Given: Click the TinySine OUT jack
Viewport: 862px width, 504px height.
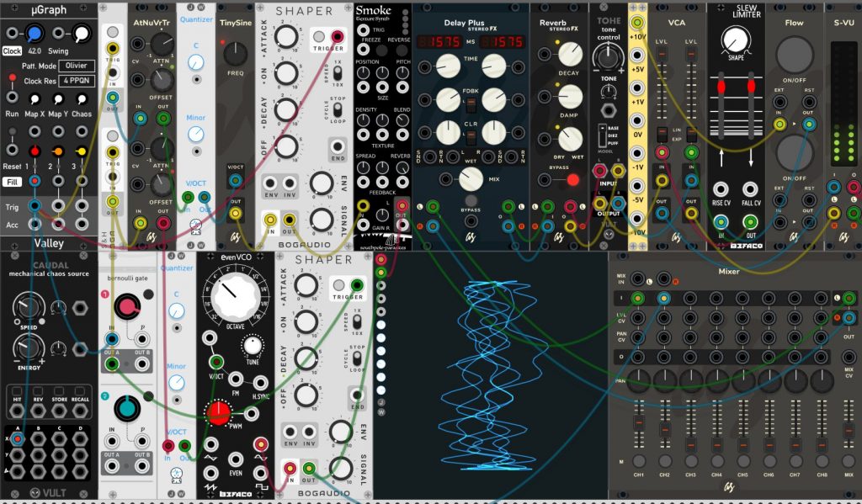Looking at the screenshot, I should pos(236,213).
